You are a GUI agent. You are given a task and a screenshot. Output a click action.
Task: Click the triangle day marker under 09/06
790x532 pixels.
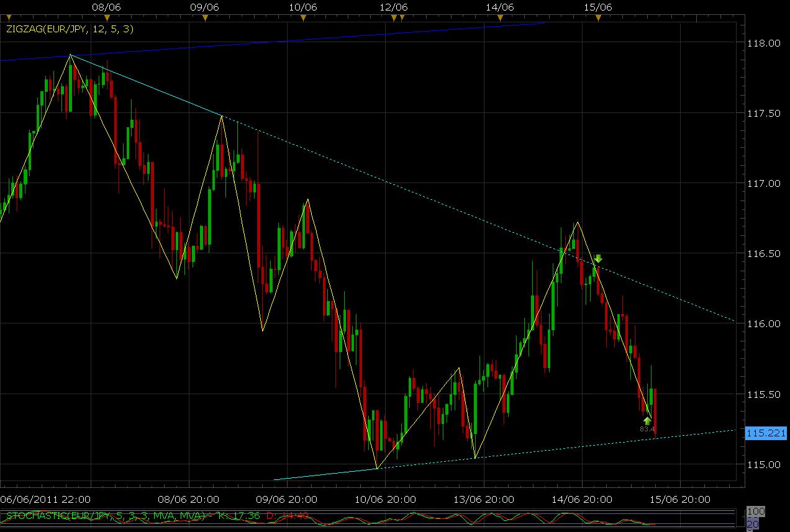click(205, 17)
